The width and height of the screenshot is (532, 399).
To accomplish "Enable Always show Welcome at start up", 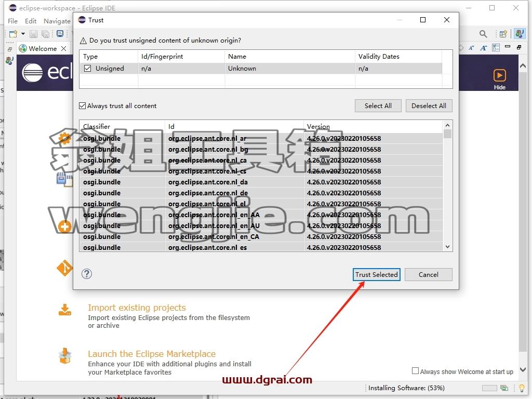I will (415, 371).
